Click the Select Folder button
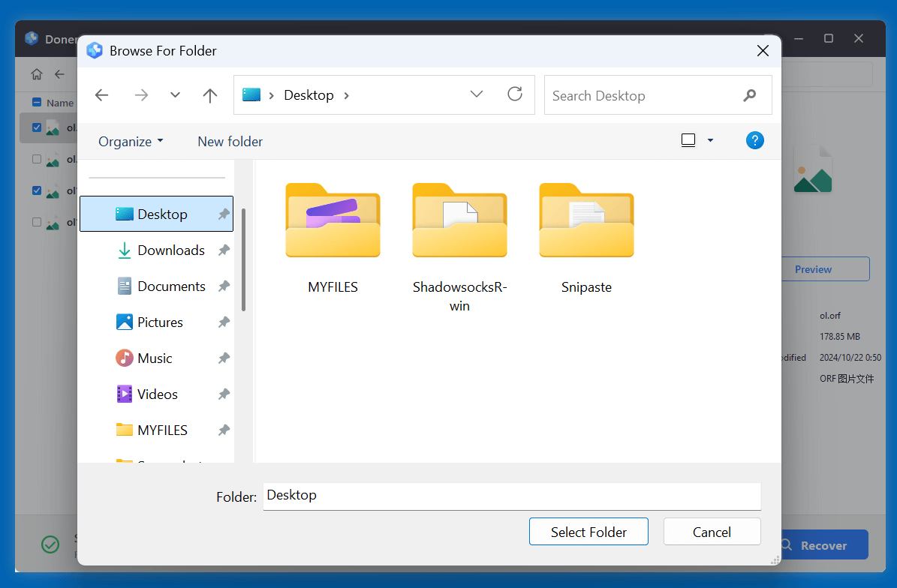Screen dimensions: 897x588 [588, 532]
